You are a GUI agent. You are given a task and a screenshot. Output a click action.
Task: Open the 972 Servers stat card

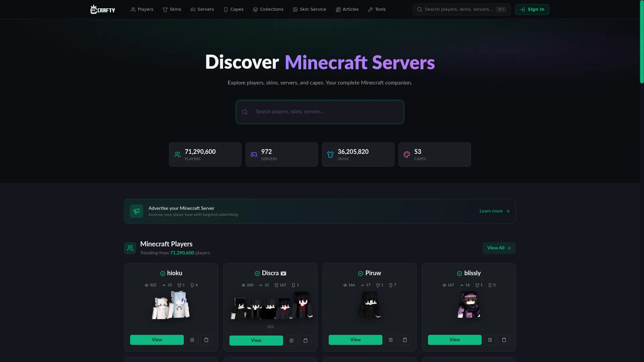[x=282, y=155]
